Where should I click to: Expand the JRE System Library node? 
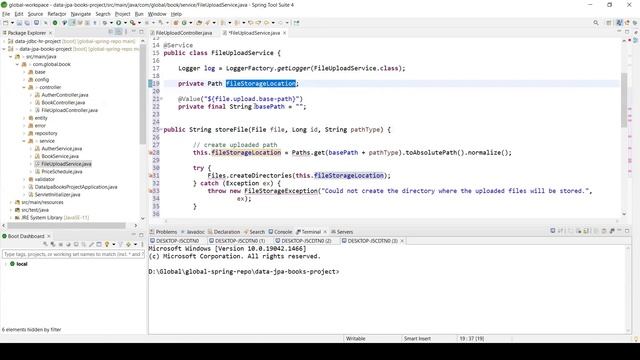point(11,218)
